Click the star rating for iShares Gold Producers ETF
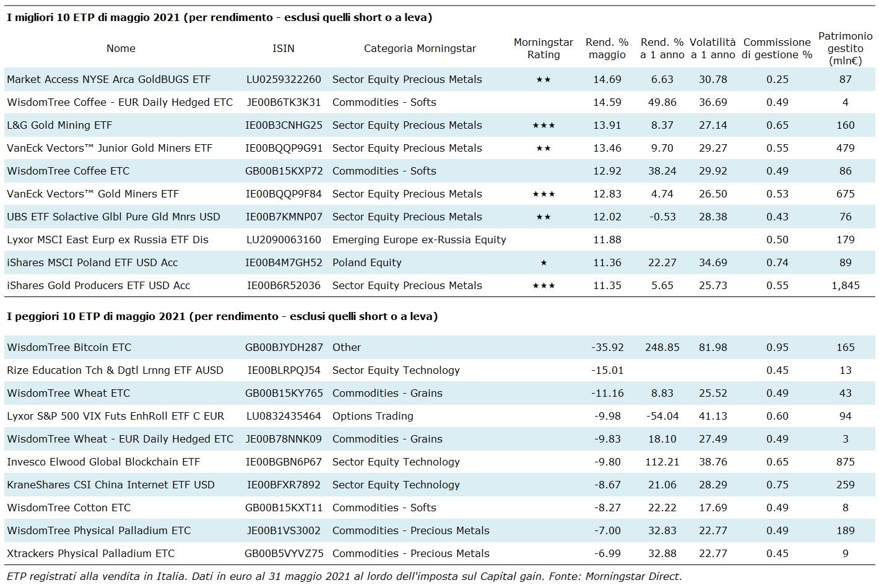The width and height of the screenshot is (879, 588). coord(543,286)
